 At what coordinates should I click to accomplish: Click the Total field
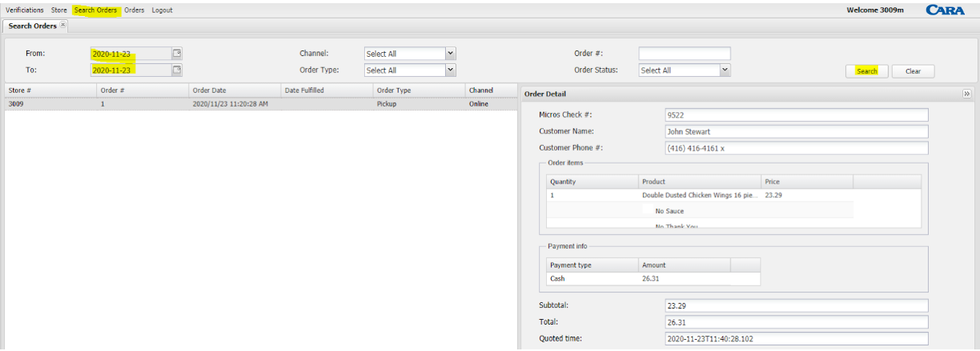(796, 322)
